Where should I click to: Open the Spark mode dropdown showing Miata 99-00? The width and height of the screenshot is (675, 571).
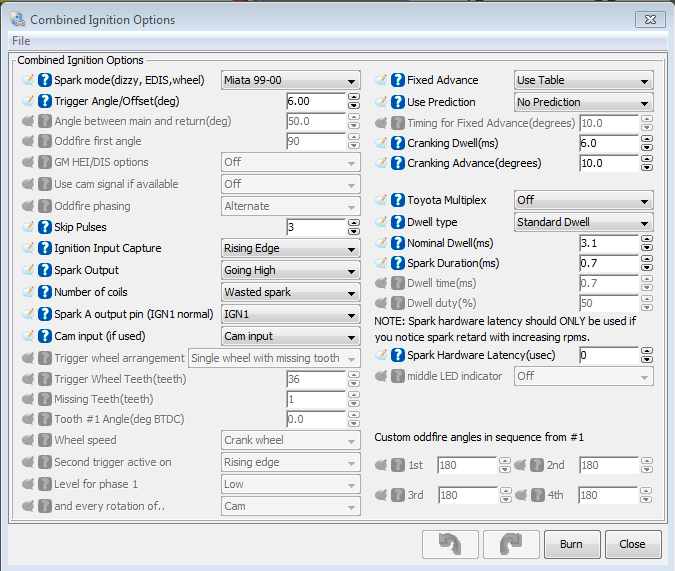point(290,81)
